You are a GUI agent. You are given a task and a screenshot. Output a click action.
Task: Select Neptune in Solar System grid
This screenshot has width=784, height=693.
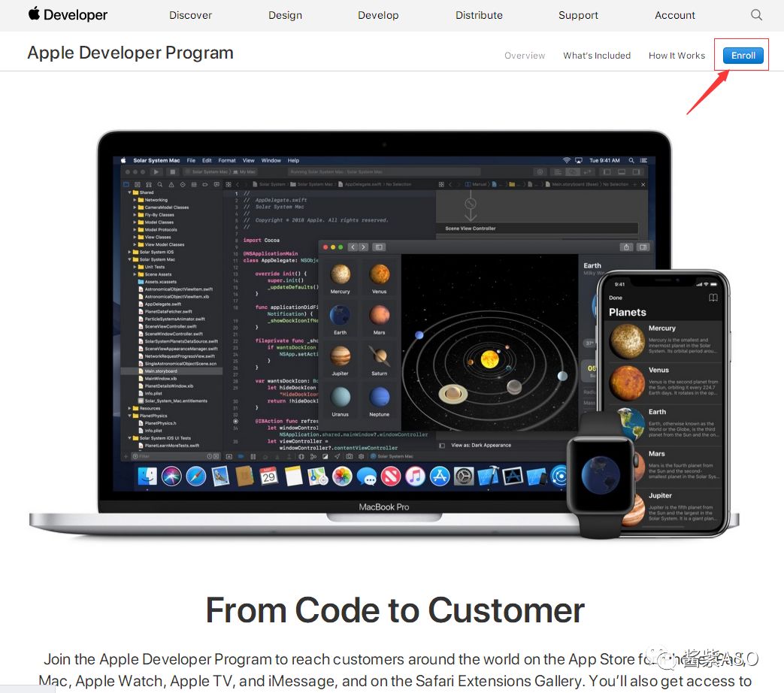pyautogui.click(x=380, y=401)
